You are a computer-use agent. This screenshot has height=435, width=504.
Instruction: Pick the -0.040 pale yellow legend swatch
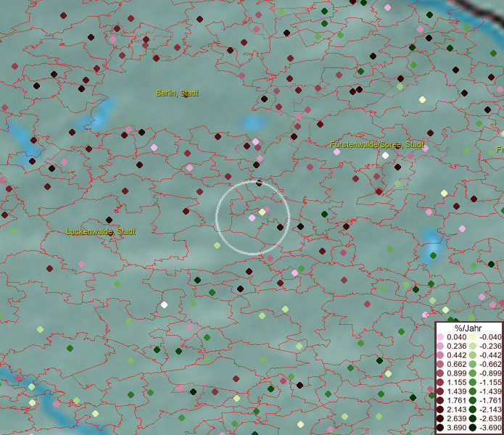[473, 337]
